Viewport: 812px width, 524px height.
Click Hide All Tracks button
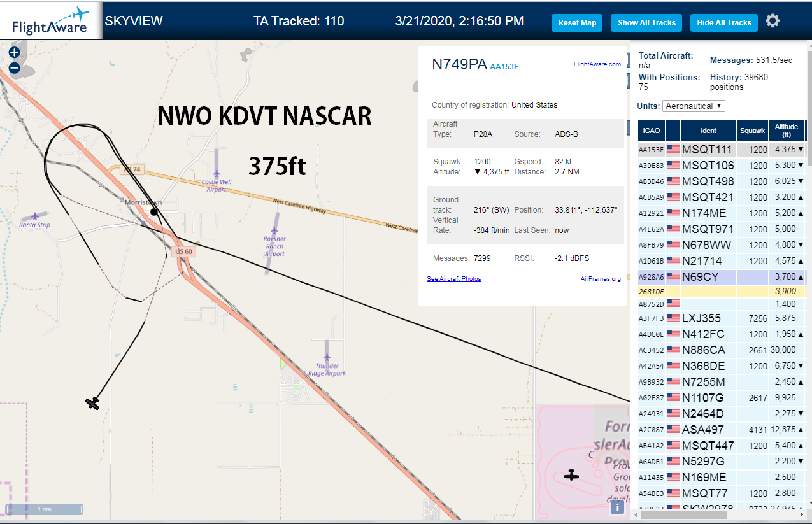[724, 23]
